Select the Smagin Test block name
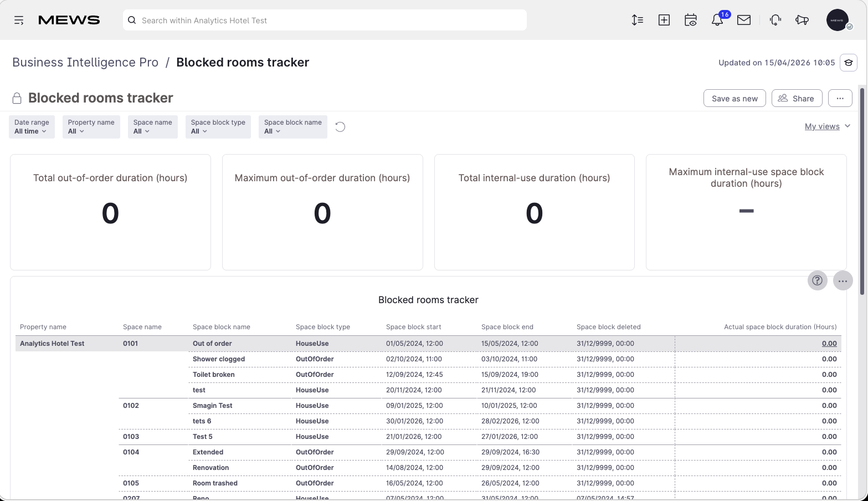This screenshot has height=501, width=868. [x=213, y=406]
